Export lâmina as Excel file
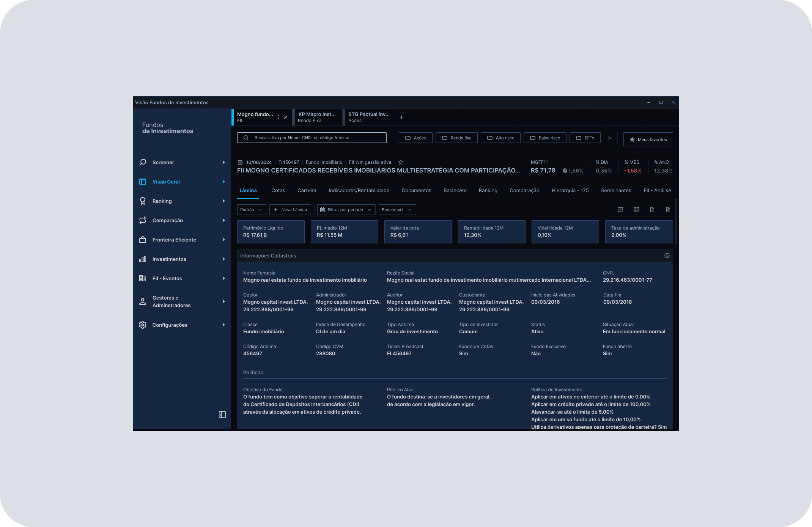This screenshot has width=812, height=527. pos(668,210)
